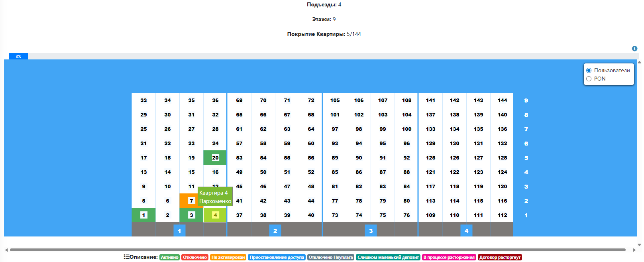Click apartment 144 on floor nine
The height and width of the screenshot is (262, 644).
point(502,100)
